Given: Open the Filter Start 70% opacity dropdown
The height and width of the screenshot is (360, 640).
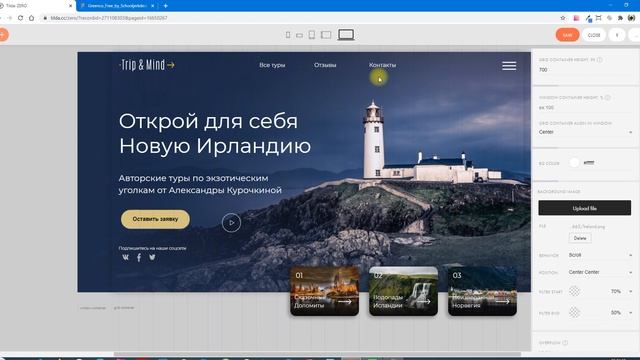Looking at the screenshot, I should (x=621, y=291).
